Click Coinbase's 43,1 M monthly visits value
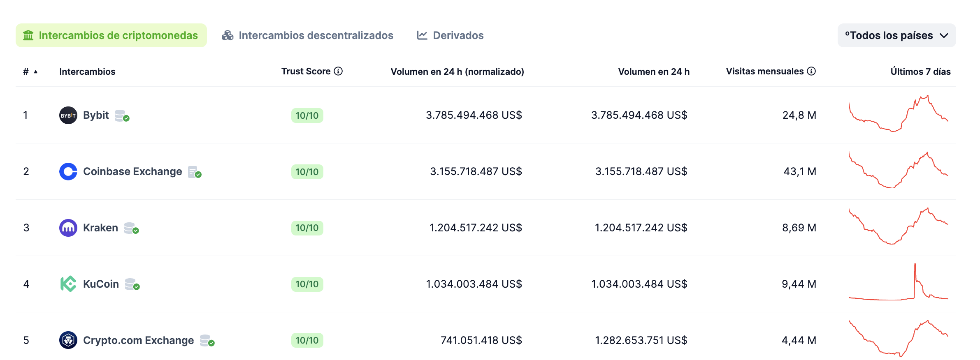 tap(800, 171)
